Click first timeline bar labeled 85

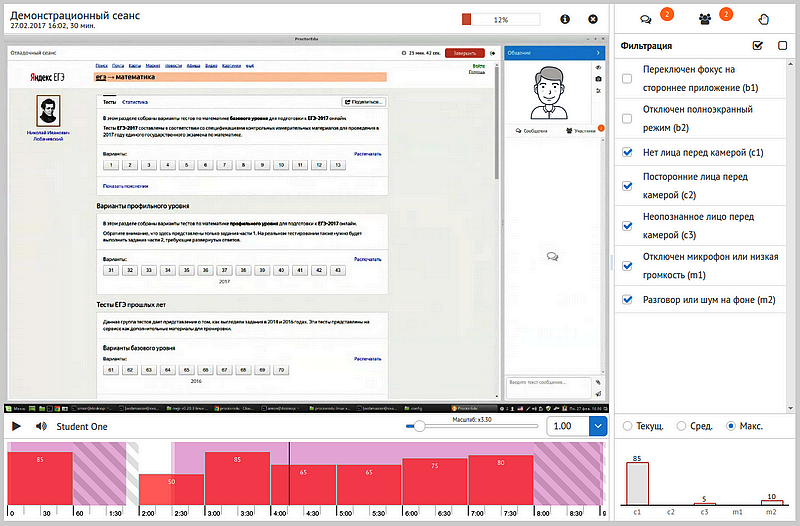pos(40,478)
